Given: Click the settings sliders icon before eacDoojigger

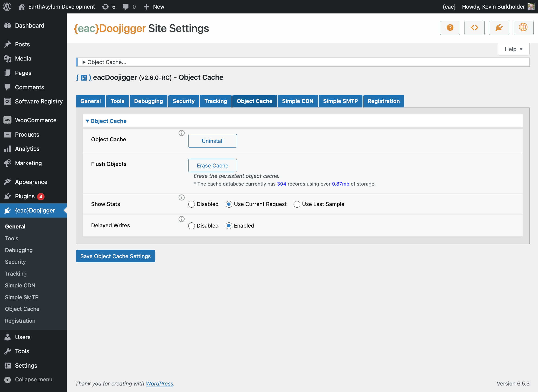Looking at the screenshot, I should [84, 78].
